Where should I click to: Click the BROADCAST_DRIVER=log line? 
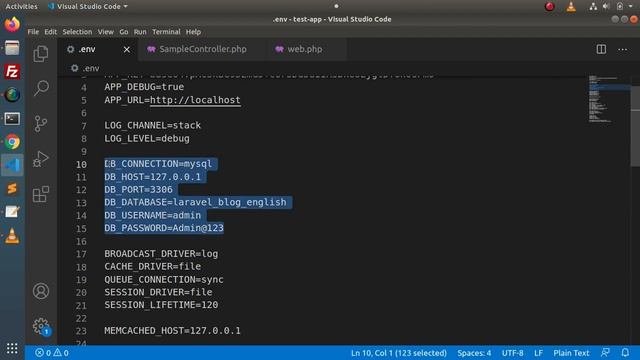click(161, 253)
